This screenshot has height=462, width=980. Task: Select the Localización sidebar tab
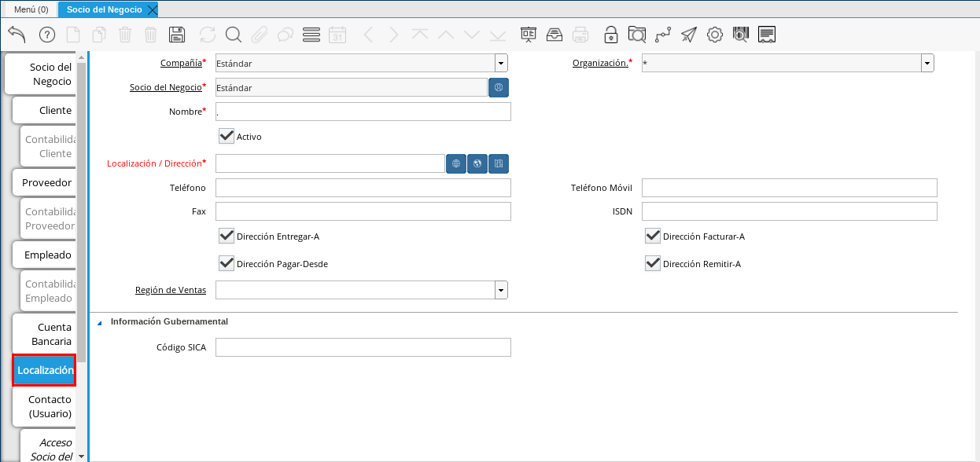44,370
